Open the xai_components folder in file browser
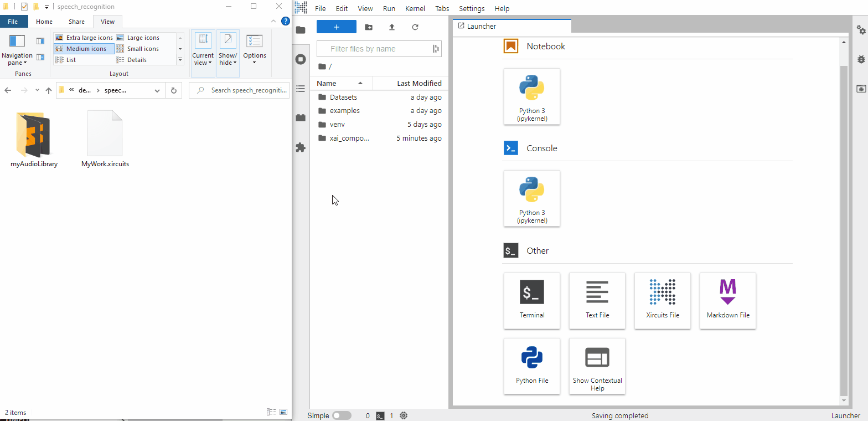 349,138
